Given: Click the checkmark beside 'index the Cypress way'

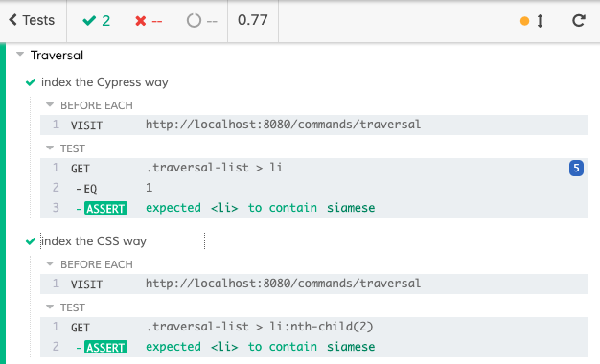Looking at the screenshot, I should tap(31, 82).
